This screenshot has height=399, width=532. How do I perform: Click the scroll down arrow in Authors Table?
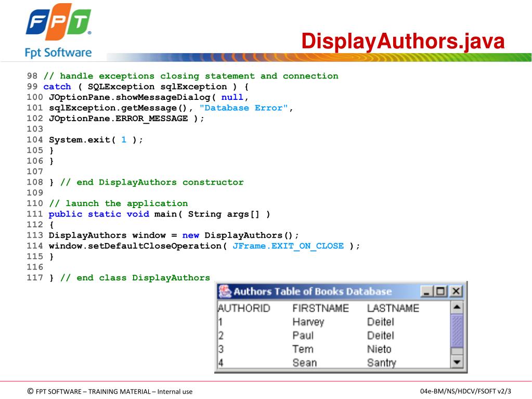point(457,362)
